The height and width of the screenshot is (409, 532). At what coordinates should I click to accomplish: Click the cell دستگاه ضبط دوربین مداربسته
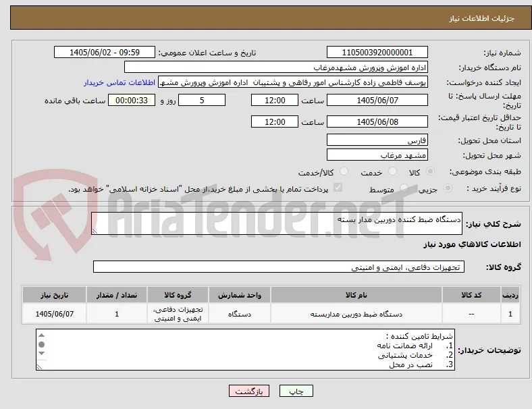pos(356,314)
